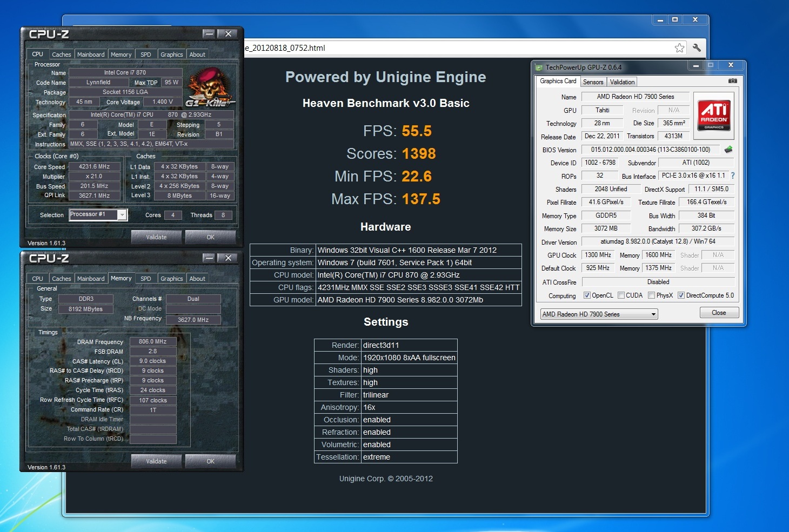This screenshot has height=532, width=789.
Task: Toggle the PhysX checkbox in GPU-Z
Action: 651,295
